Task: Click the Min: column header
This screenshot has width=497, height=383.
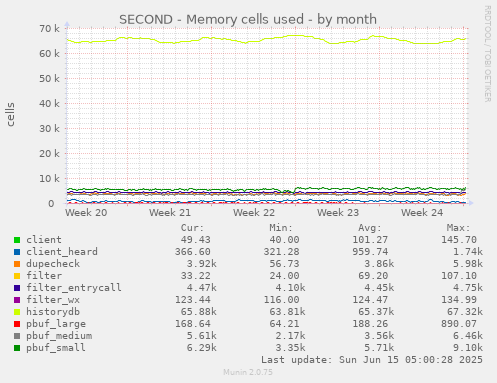Action: click(x=281, y=228)
